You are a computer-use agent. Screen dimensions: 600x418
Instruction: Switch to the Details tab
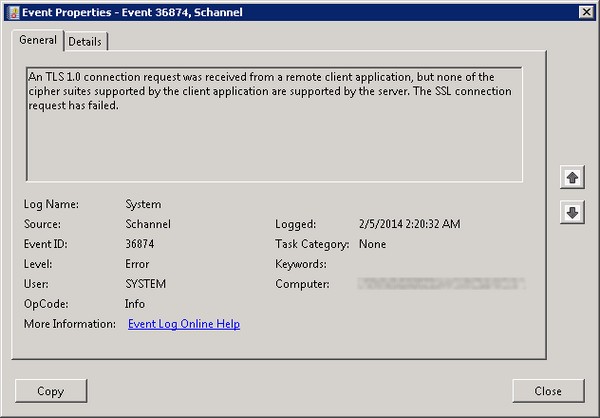point(85,41)
